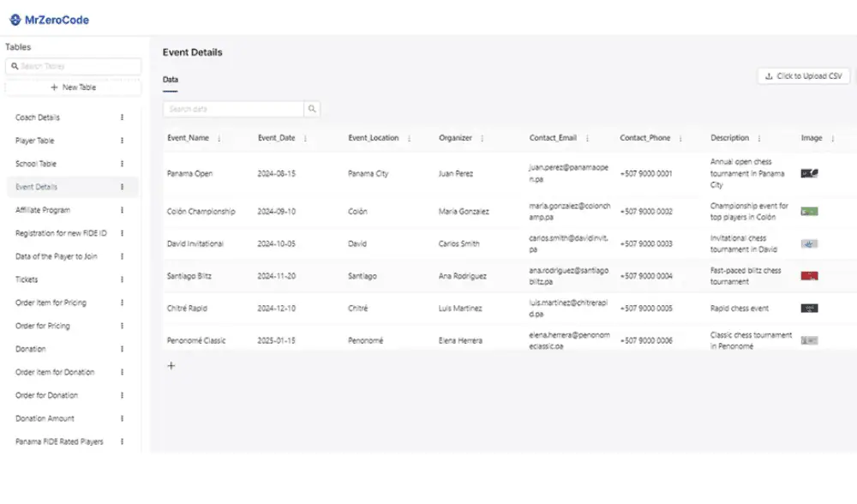Viewport: 857px width, 504px height.
Task: Switch to the Data tab
Action: click(171, 80)
